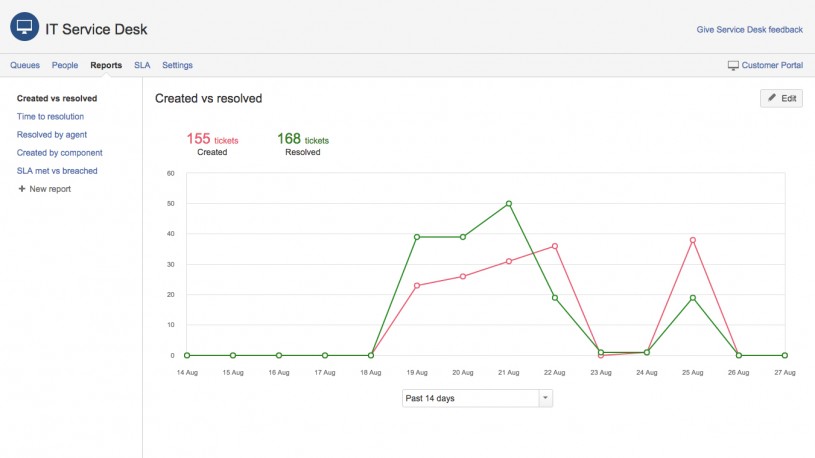Click the pencil icon on Edit button
The image size is (815, 458).
pos(772,98)
